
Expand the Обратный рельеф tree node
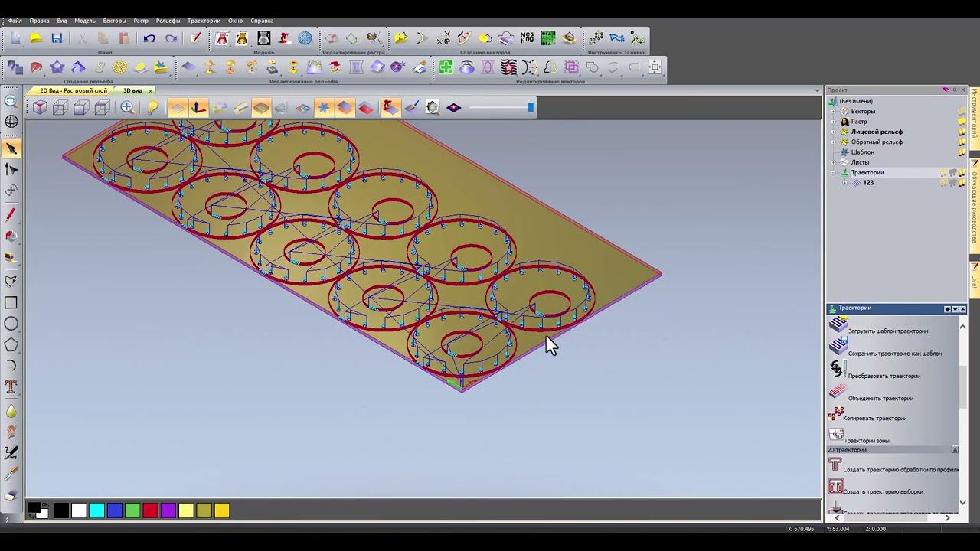(x=834, y=142)
